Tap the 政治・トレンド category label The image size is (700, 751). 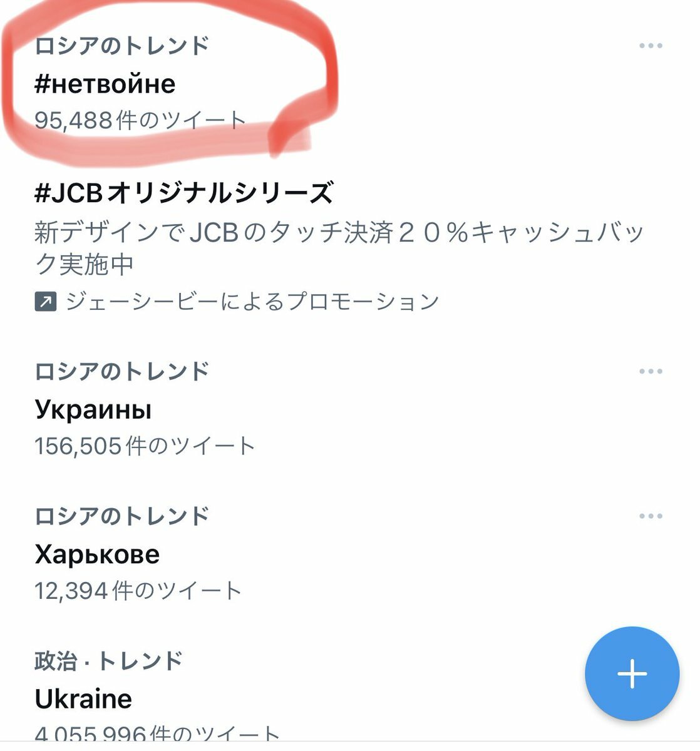[x=109, y=661]
